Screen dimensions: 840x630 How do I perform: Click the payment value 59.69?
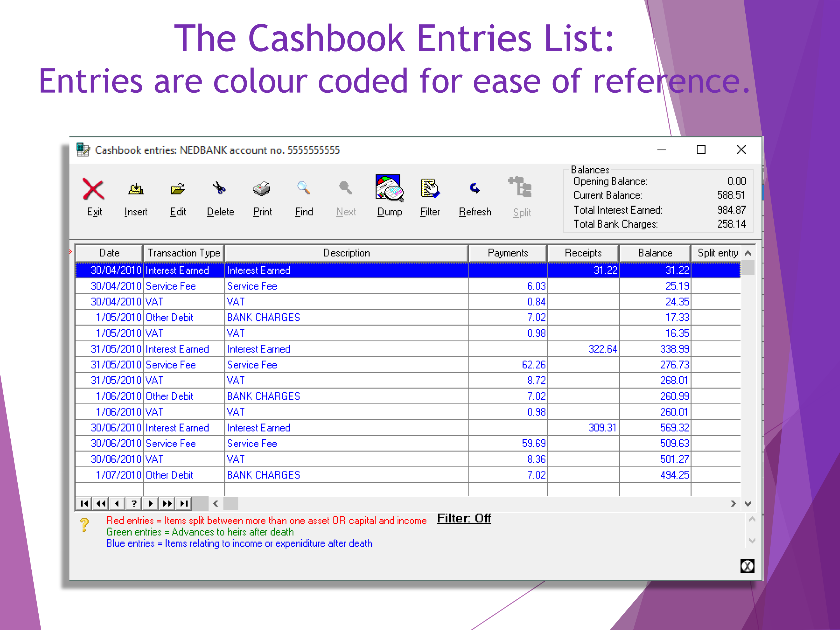click(534, 444)
